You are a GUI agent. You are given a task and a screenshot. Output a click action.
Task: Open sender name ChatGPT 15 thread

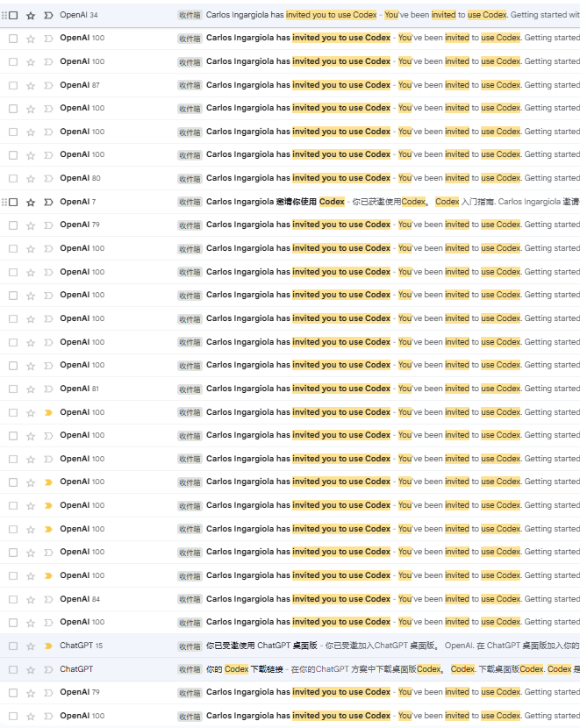(x=76, y=646)
